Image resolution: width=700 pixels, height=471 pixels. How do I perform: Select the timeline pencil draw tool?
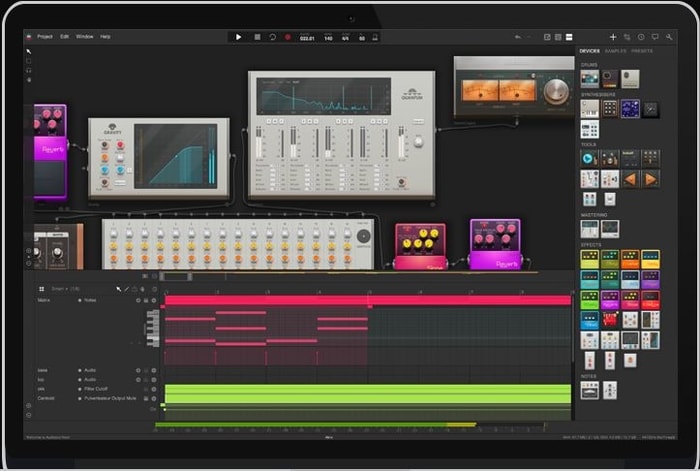point(126,289)
